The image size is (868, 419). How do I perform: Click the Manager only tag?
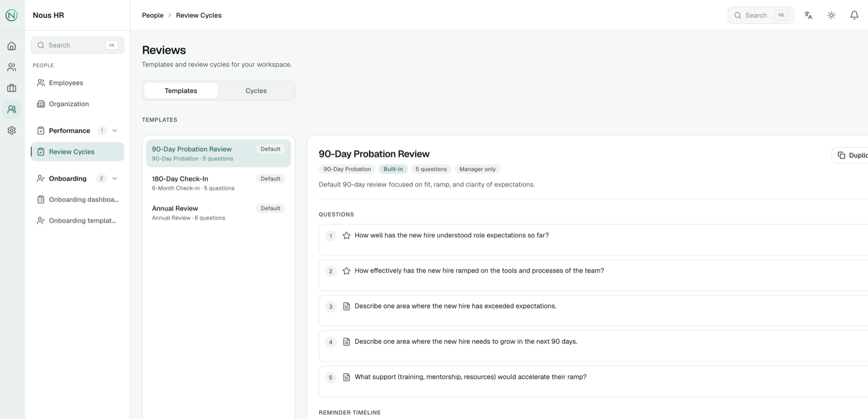point(477,169)
